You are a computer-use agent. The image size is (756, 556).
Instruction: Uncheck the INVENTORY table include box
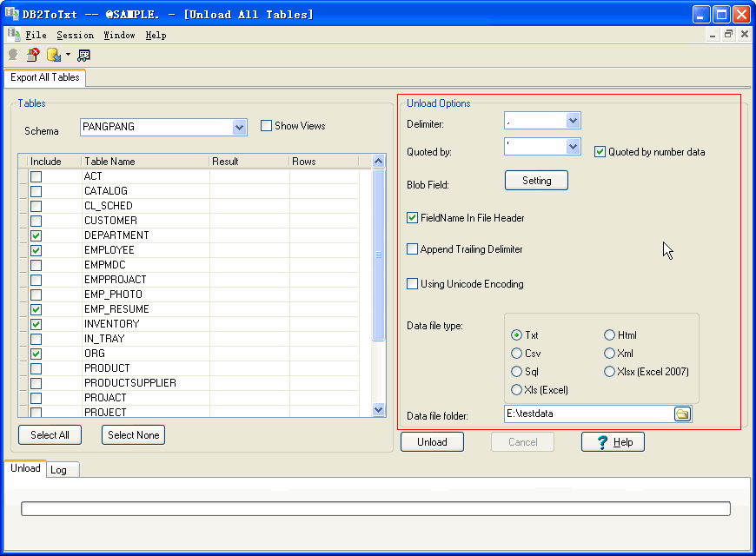[36, 325]
